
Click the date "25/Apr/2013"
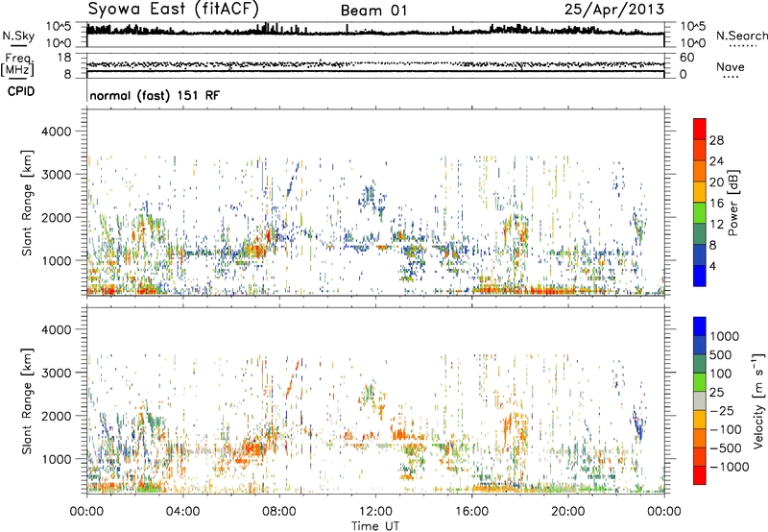[x=614, y=9]
